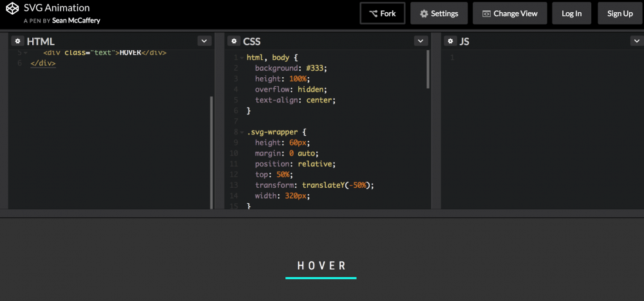
Task: Click the Change View button
Action: tap(509, 14)
